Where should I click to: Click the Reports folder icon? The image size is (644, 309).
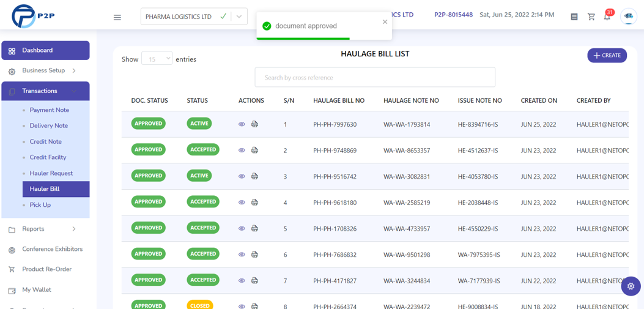pos(12,229)
